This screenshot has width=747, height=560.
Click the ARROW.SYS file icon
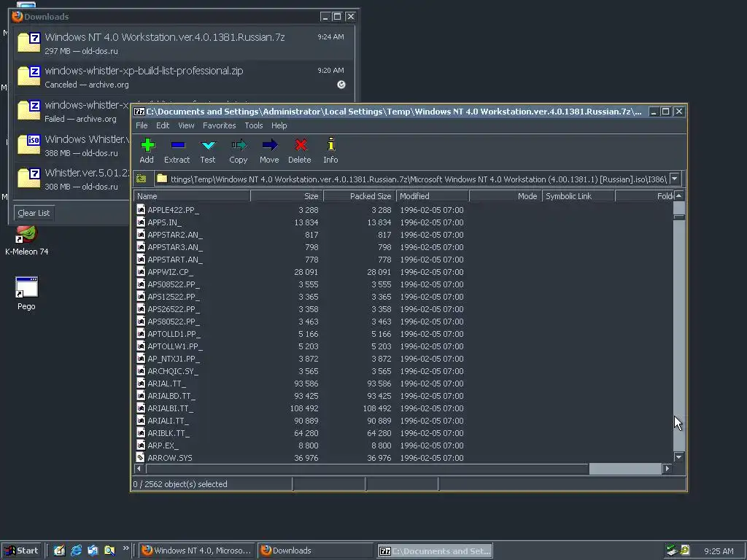tap(141, 458)
